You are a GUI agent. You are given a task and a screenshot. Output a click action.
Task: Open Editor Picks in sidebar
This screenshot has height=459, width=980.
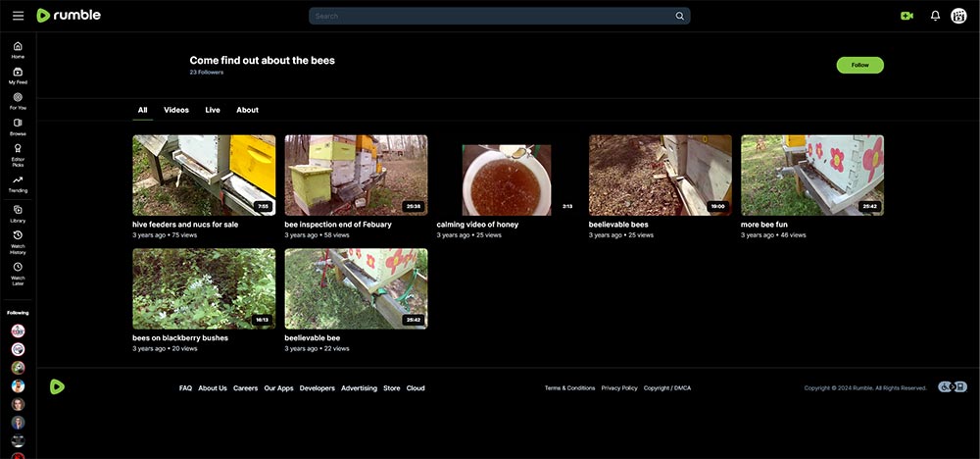(x=18, y=156)
